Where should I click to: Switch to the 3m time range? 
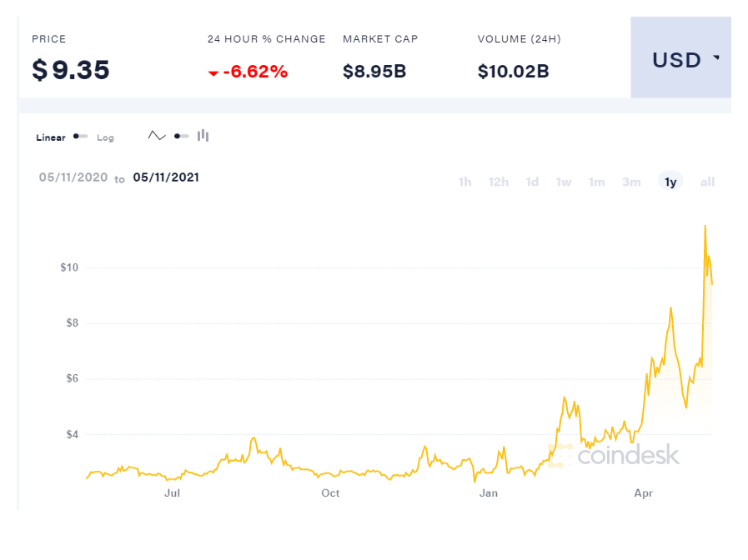[x=631, y=182]
